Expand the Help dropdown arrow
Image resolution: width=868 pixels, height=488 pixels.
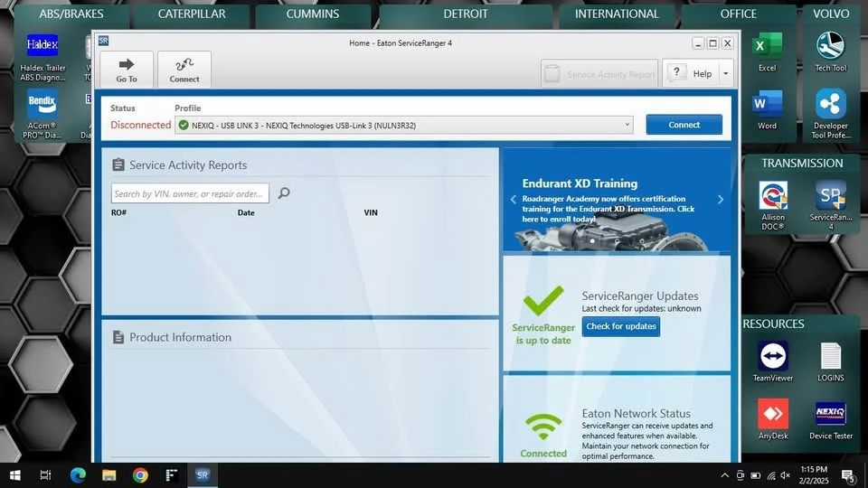(x=726, y=73)
